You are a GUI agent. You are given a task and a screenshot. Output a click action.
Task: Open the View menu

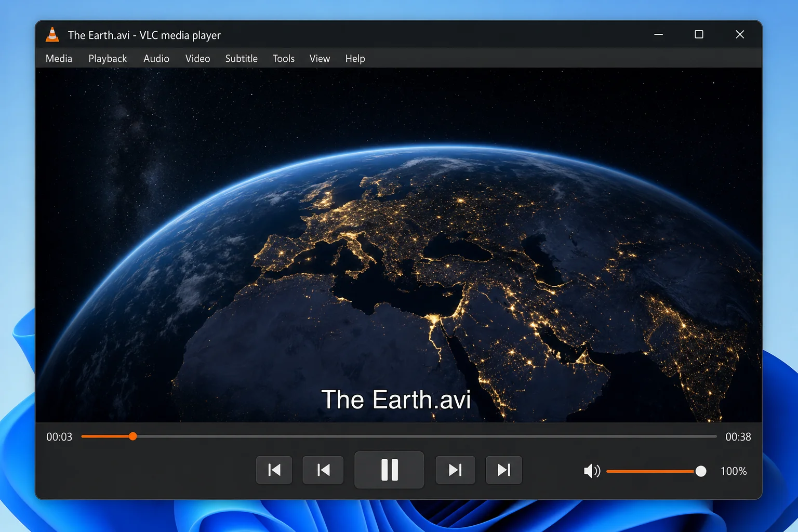pyautogui.click(x=320, y=59)
